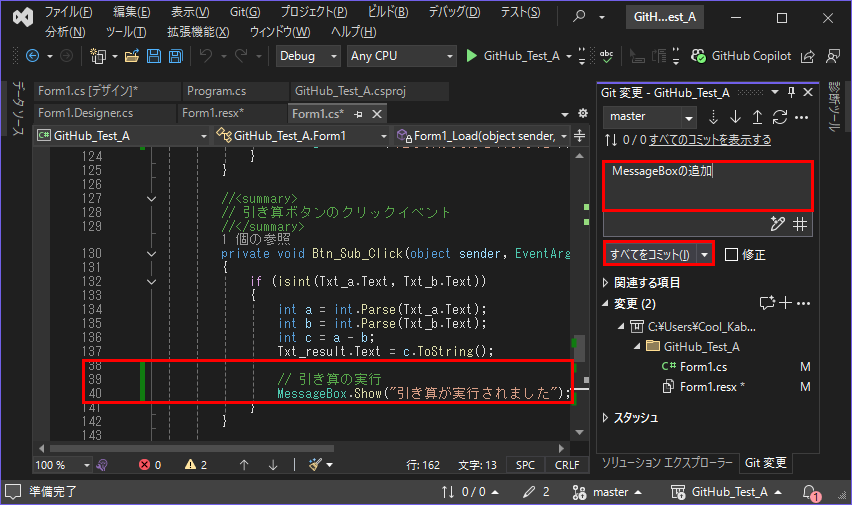Viewport: 852px width, 505px height.
Task: Open the Git(G) menu
Action: [245, 12]
